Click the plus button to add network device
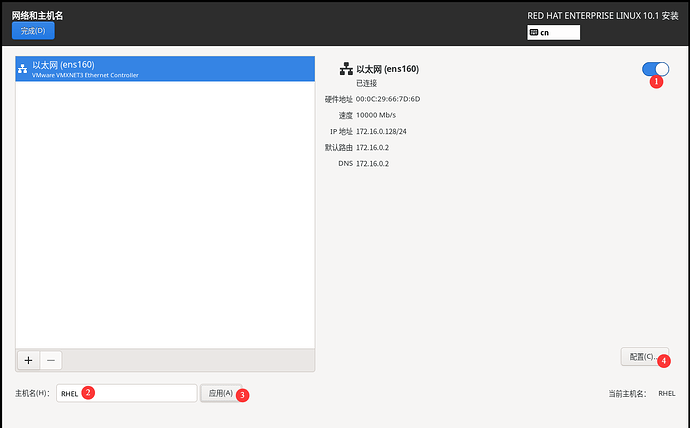Screen dimensions: 690x428 coord(29,360)
